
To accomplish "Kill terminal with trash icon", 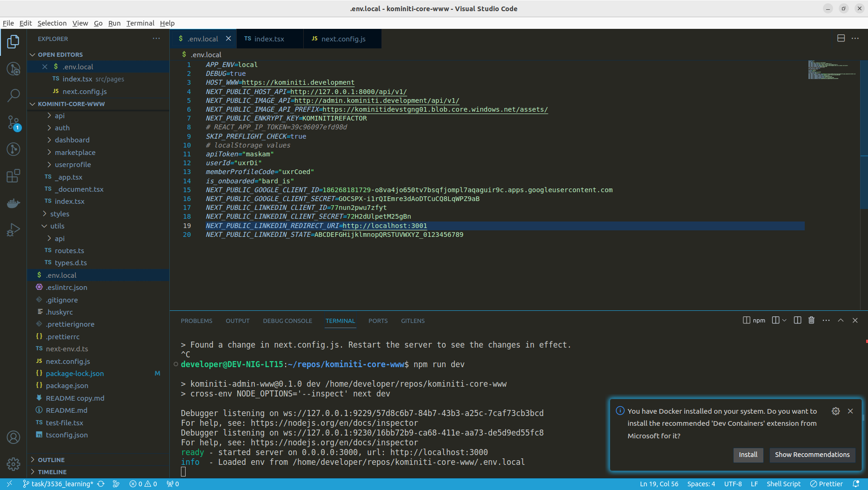I will pos(811,320).
